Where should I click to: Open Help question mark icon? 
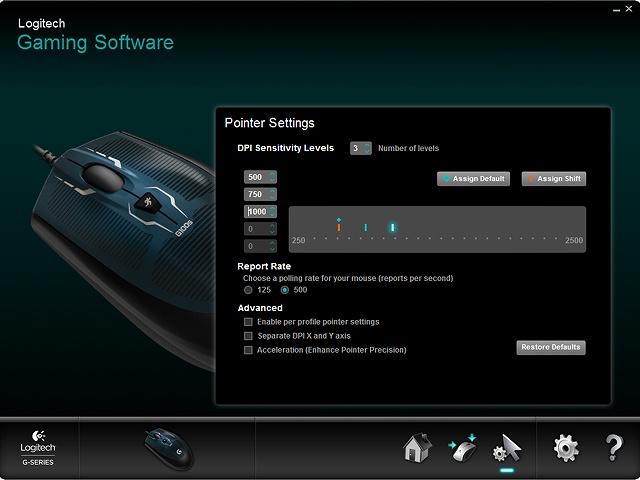[x=614, y=448]
